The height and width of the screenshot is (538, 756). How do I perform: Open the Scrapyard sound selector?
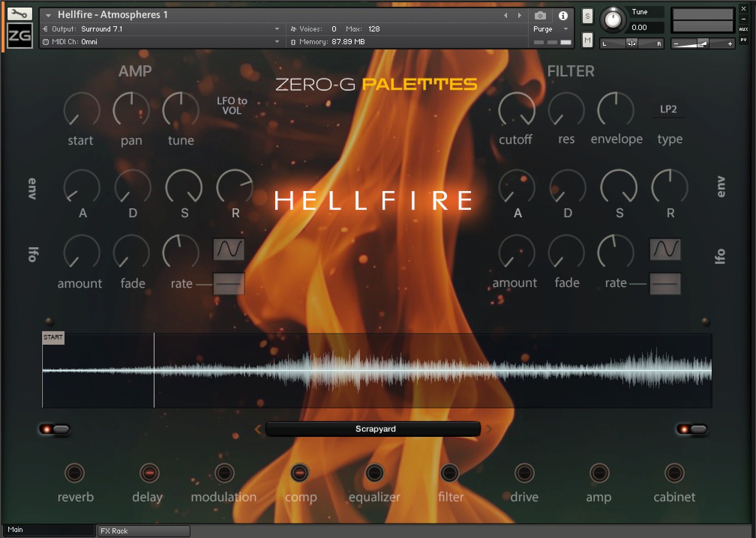pos(373,429)
